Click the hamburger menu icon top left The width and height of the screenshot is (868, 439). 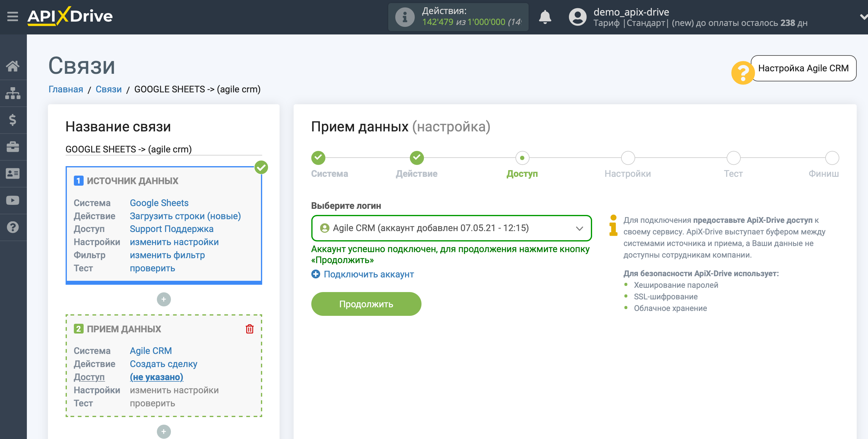coord(12,16)
